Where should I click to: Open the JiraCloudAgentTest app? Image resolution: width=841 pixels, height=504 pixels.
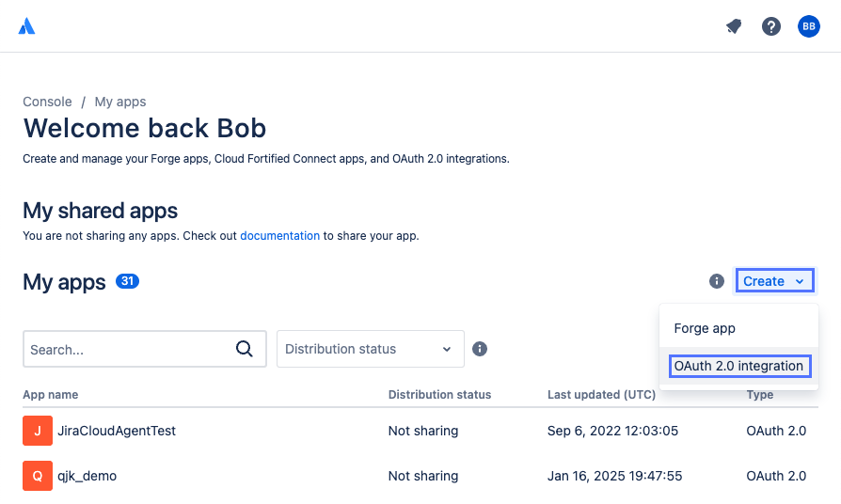117,431
